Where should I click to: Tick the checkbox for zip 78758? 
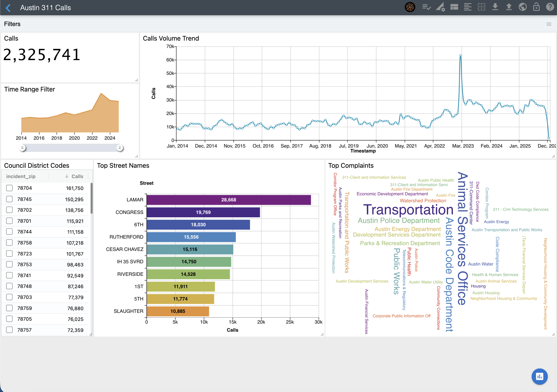click(9, 243)
